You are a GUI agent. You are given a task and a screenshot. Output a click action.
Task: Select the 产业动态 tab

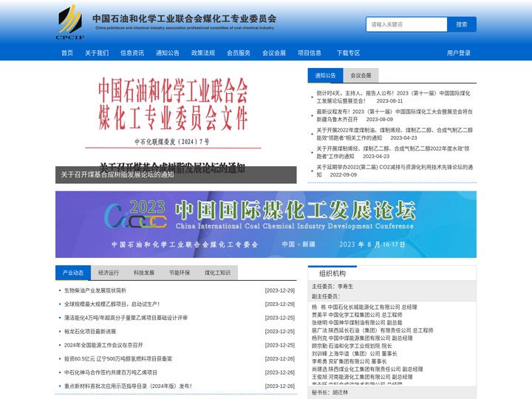pos(73,273)
